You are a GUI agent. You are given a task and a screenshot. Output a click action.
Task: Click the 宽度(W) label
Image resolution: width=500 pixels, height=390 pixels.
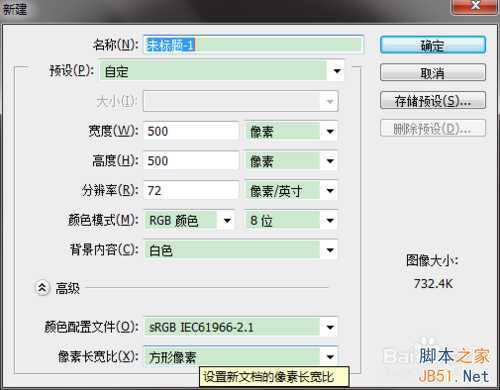click(113, 131)
